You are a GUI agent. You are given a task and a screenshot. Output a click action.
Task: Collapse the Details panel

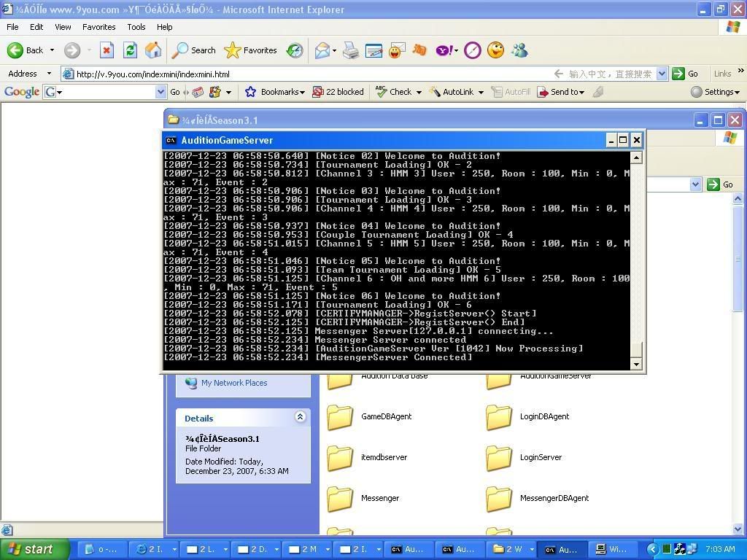300,418
